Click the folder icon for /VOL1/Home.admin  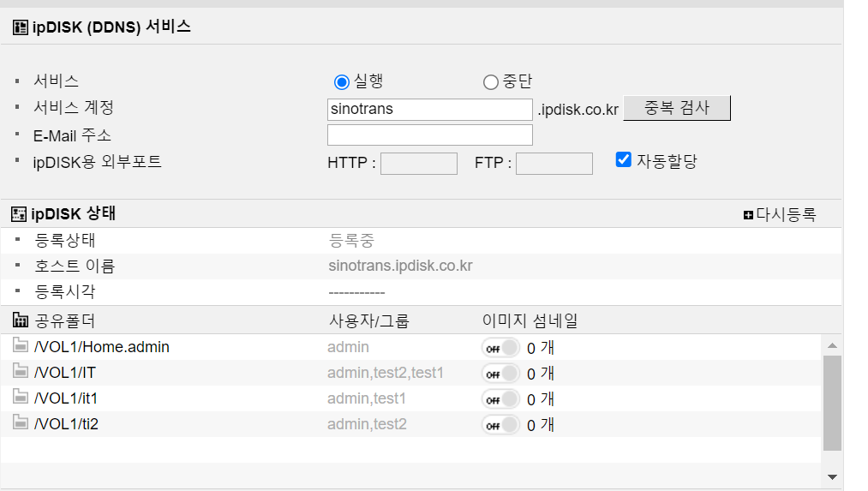tap(21, 344)
